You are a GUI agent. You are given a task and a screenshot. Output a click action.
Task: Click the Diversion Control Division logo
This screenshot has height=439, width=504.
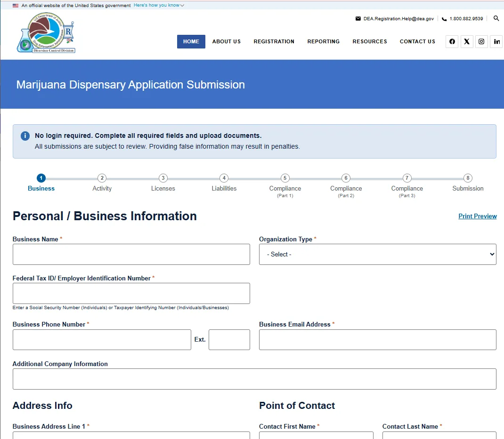click(x=46, y=32)
